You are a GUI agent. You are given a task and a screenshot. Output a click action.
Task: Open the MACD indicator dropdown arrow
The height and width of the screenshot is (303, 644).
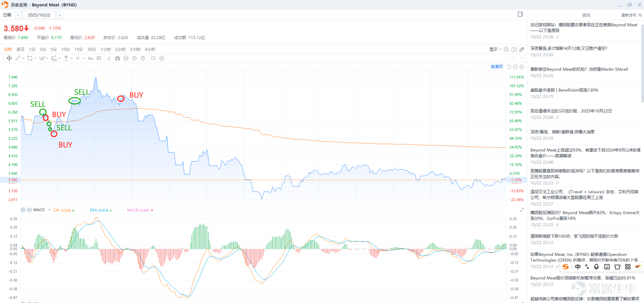click(50, 210)
